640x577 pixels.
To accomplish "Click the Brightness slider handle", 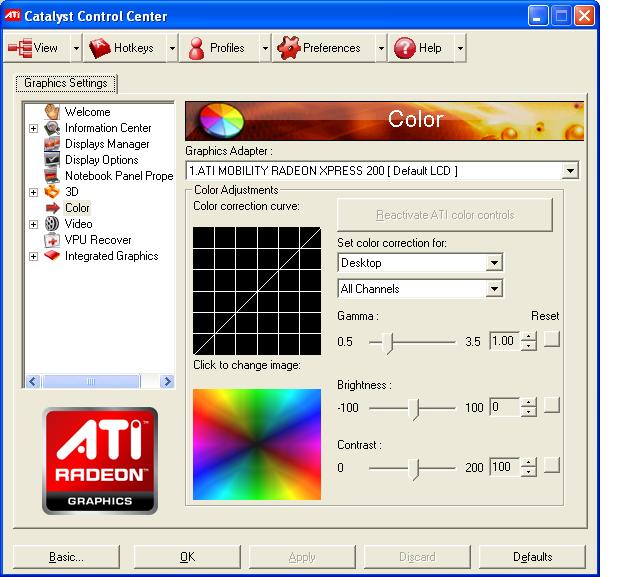I will (x=414, y=409).
